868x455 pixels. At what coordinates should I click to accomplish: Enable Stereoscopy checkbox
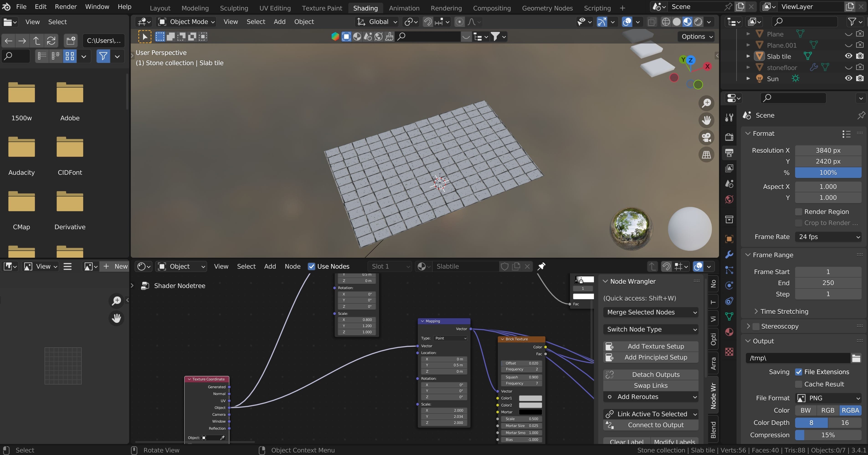point(756,326)
